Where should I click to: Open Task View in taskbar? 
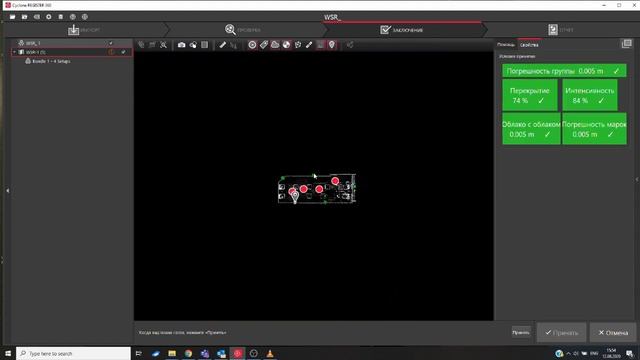click(139, 353)
